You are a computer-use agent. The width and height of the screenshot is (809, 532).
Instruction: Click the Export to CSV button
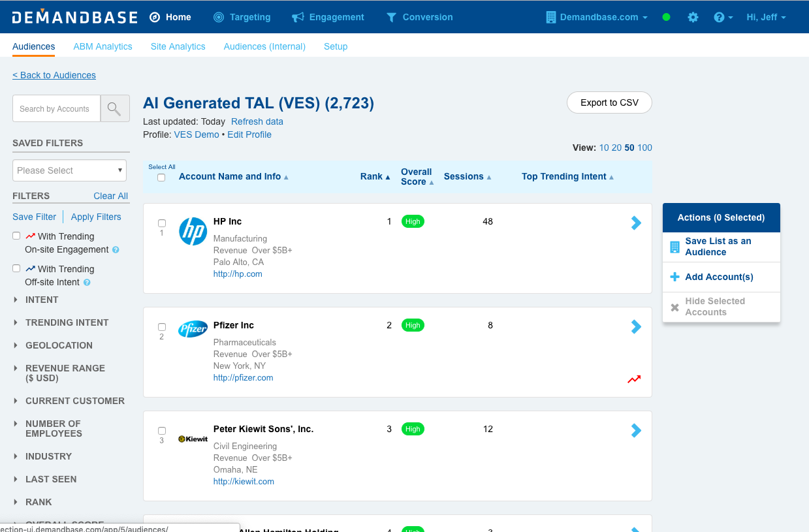tap(609, 102)
